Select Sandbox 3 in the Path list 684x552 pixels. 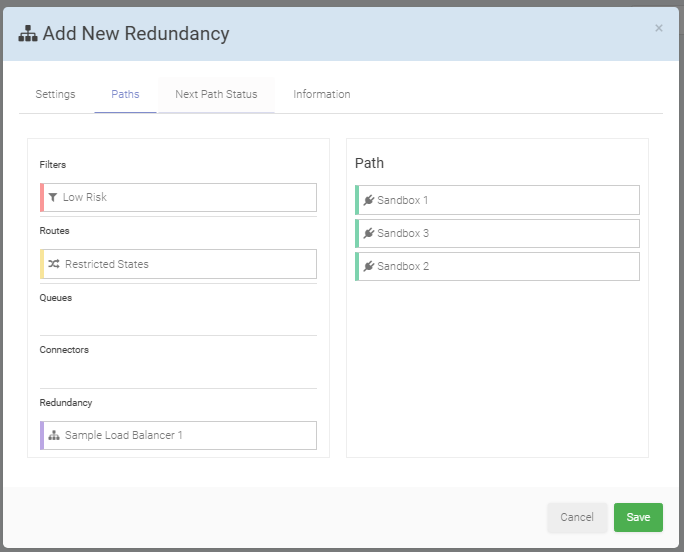coord(497,233)
